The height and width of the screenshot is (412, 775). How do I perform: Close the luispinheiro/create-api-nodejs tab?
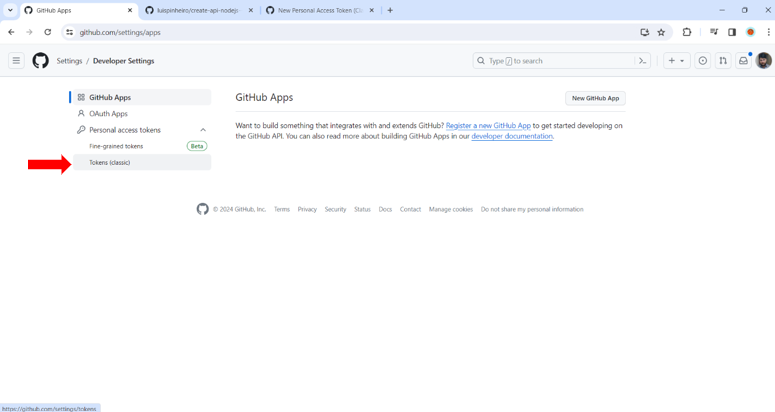[251, 10]
